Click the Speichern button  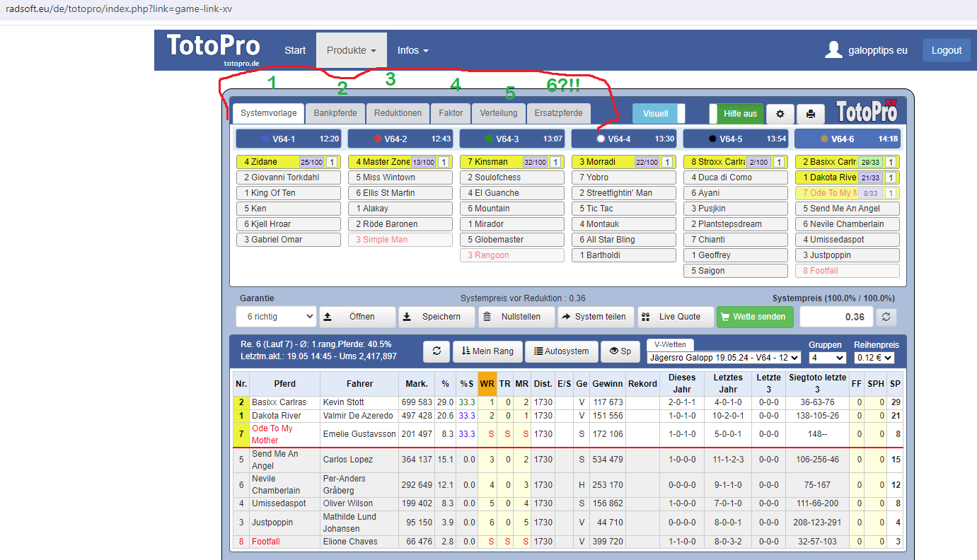tap(437, 317)
